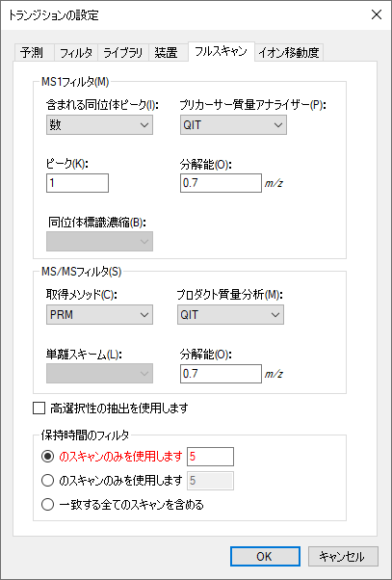Select the first のスキャンのみを使用します radio button
This screenshot has height=580, width=392.
click(x=47, y=457)
